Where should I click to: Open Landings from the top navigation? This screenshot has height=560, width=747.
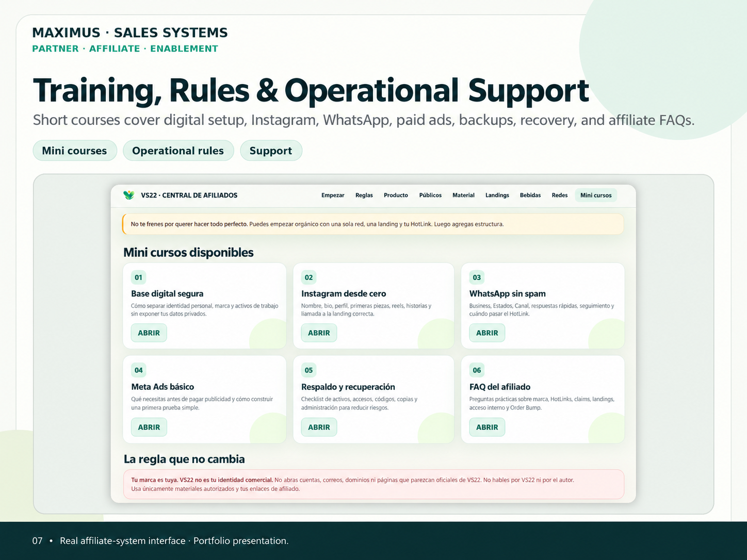click(x=497, y=195)
